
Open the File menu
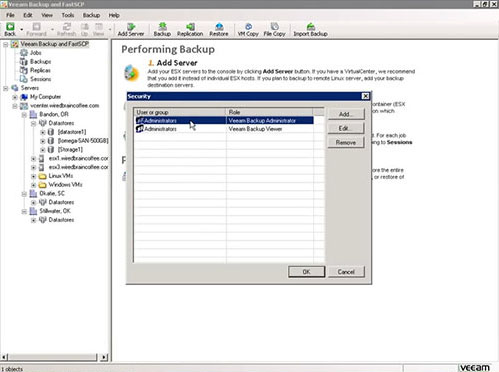coord(10,15)
